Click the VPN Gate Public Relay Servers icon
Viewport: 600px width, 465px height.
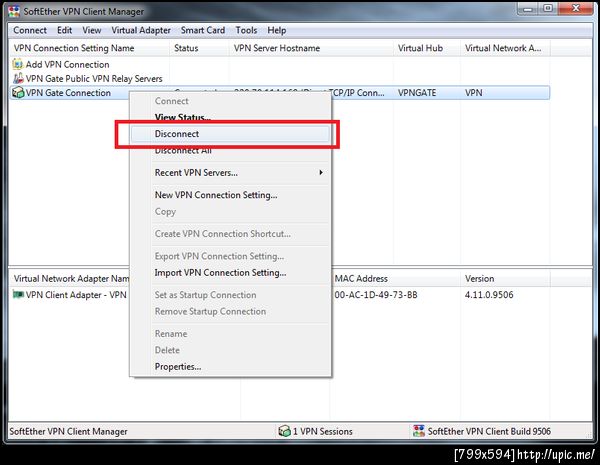click(x=18, y=78)
